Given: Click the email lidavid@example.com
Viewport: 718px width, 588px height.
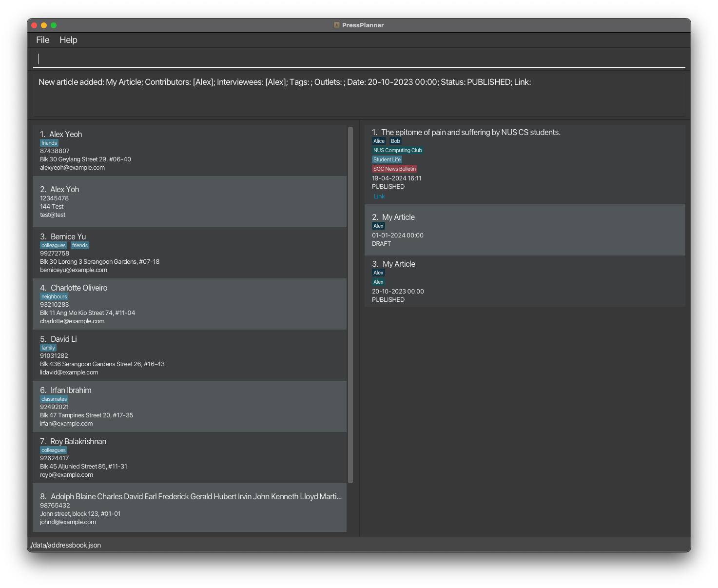Looking at the screenshot, I should point(69,372).
